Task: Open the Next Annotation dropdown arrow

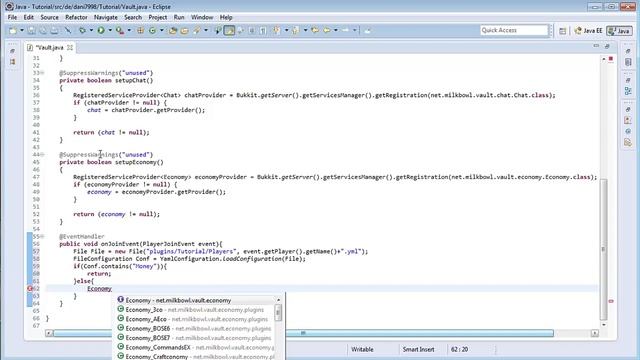Action: point(286,31)
